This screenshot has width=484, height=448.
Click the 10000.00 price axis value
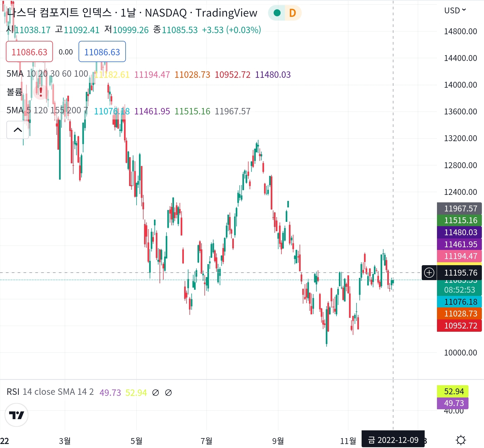(x=460, y=353)
